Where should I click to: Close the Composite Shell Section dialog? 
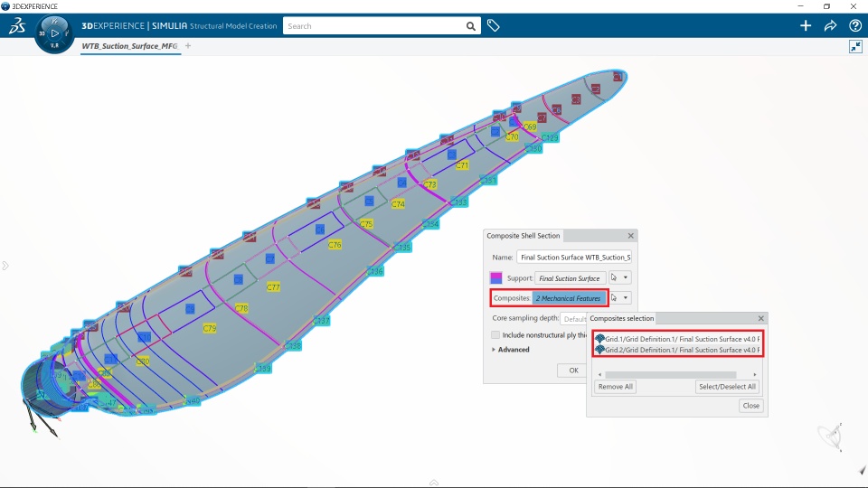pos(630,236)
